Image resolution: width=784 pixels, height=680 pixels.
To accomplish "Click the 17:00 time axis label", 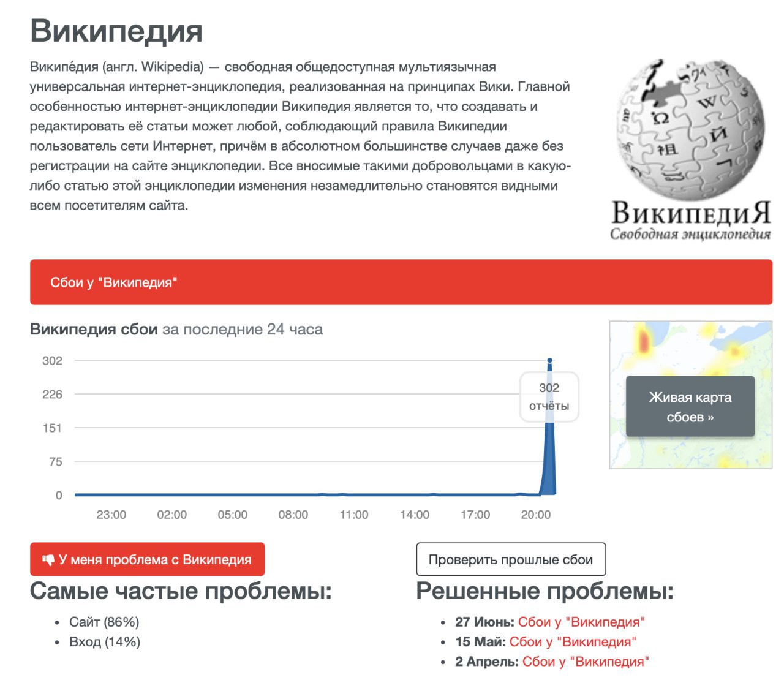I will coord(475,515).
